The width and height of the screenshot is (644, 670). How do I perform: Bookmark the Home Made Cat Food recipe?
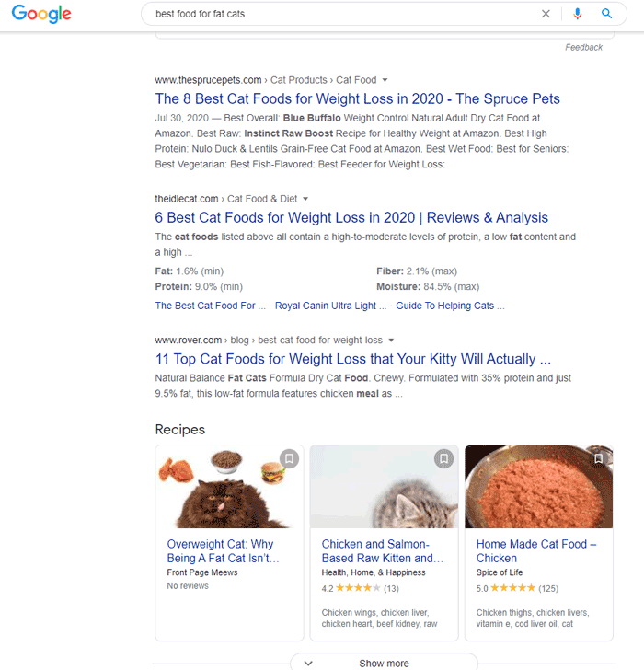[598, 459]
